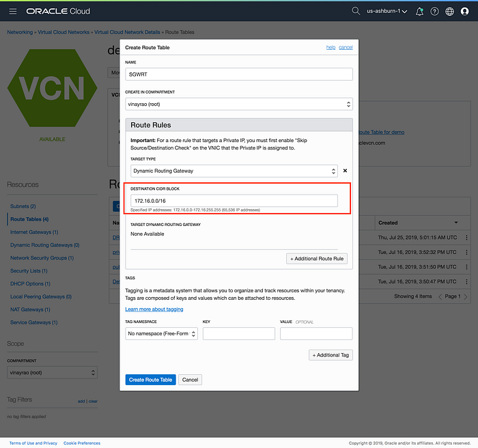Expand the us-ashburn-1 region selector
478x448 pixels.
pyautogui.click(x=386, y=12)
